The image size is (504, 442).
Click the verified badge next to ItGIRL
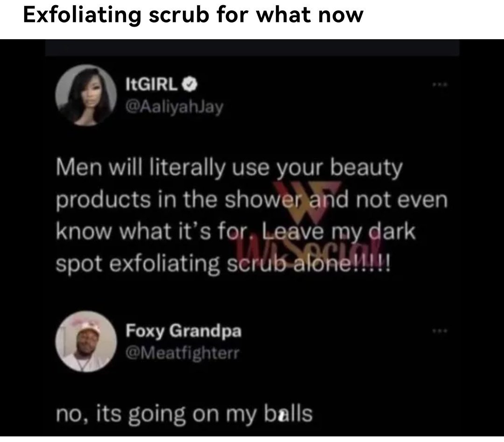click(x=190, y=84)
